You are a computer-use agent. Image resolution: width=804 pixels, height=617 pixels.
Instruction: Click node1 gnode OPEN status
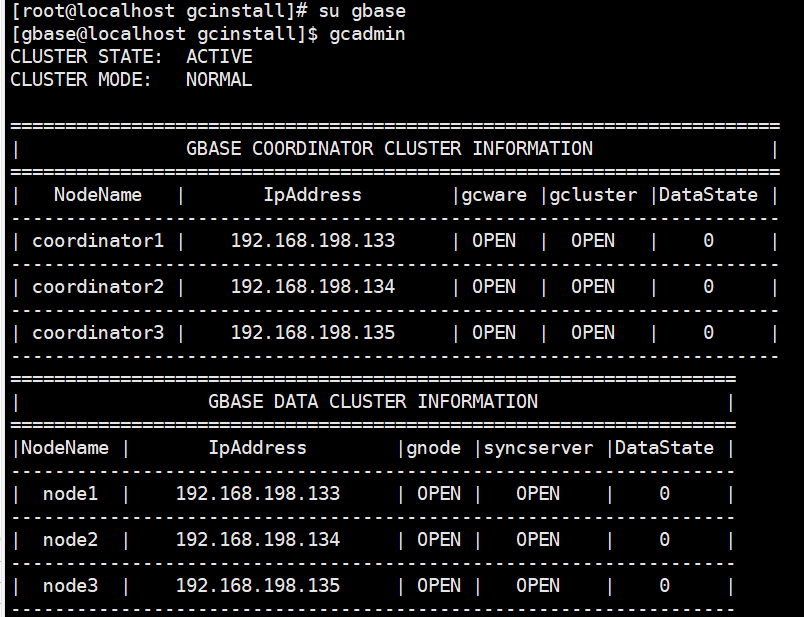439,494
